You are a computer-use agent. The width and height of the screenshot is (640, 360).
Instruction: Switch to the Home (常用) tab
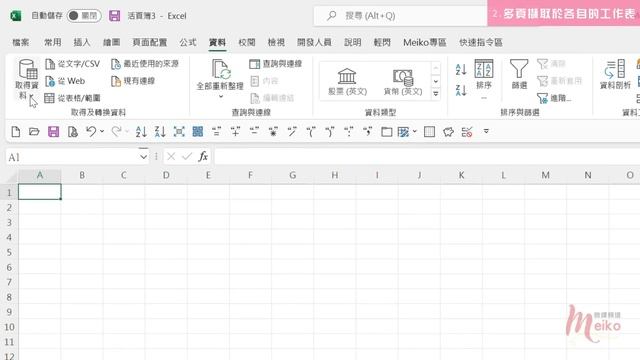pos(53,42)
